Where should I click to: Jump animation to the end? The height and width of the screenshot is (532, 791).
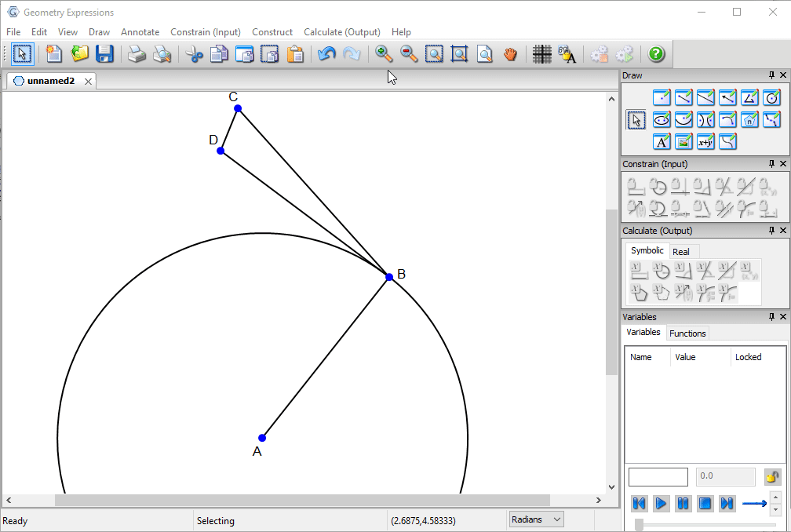pyautogui.click(x=727, y=503)
